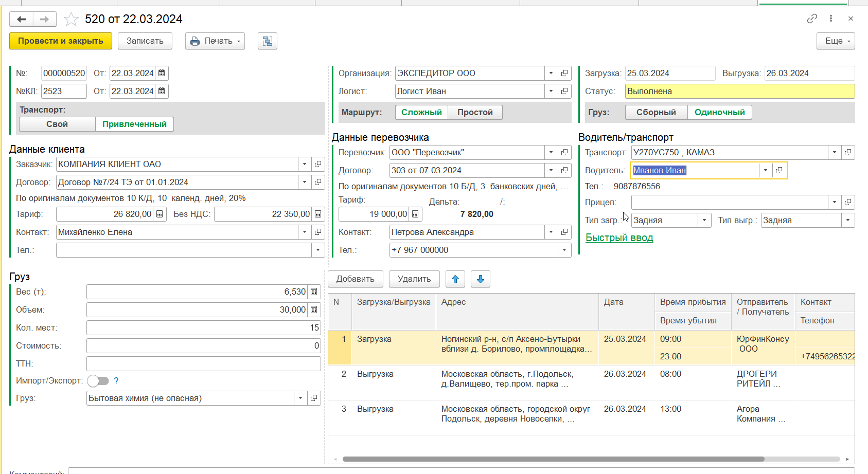The image size is (868, 474).
Task: Open the Еще menu
Action: tap(836, 41)
